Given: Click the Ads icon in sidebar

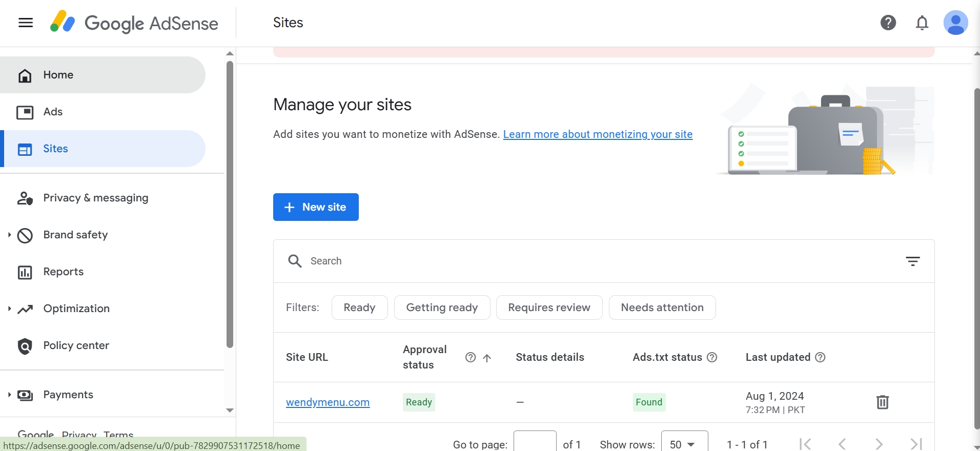Looking at the screenshot, I should (25, 112).
